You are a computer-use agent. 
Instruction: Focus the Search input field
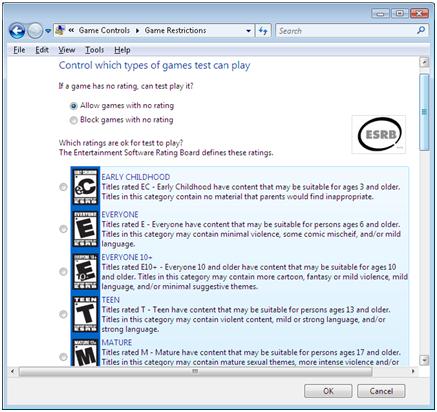point(347,31)
